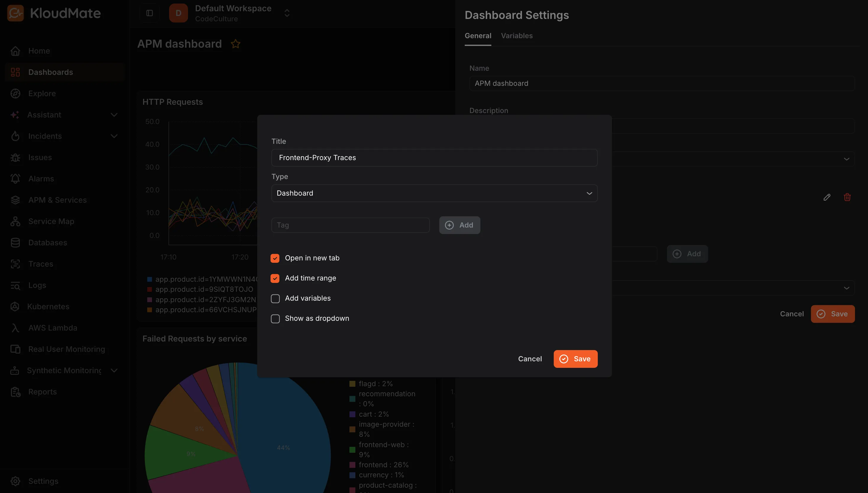
Task: Click the workspace avatar D icon
Action: tap(179, 13)
